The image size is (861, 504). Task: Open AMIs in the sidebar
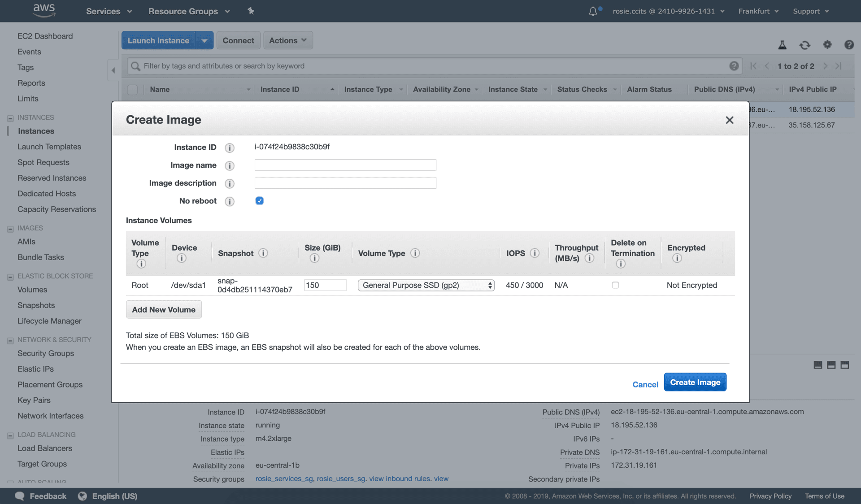26,242
